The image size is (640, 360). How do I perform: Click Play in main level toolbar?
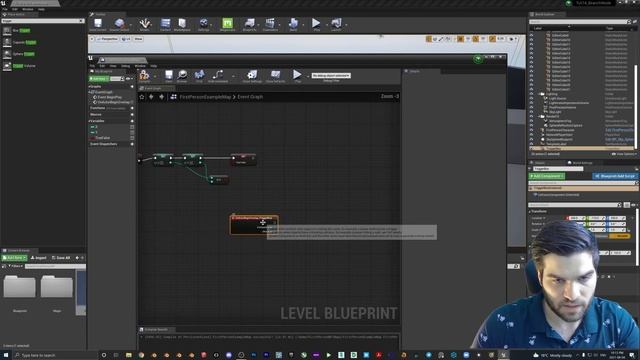click(x=316, y=24)
